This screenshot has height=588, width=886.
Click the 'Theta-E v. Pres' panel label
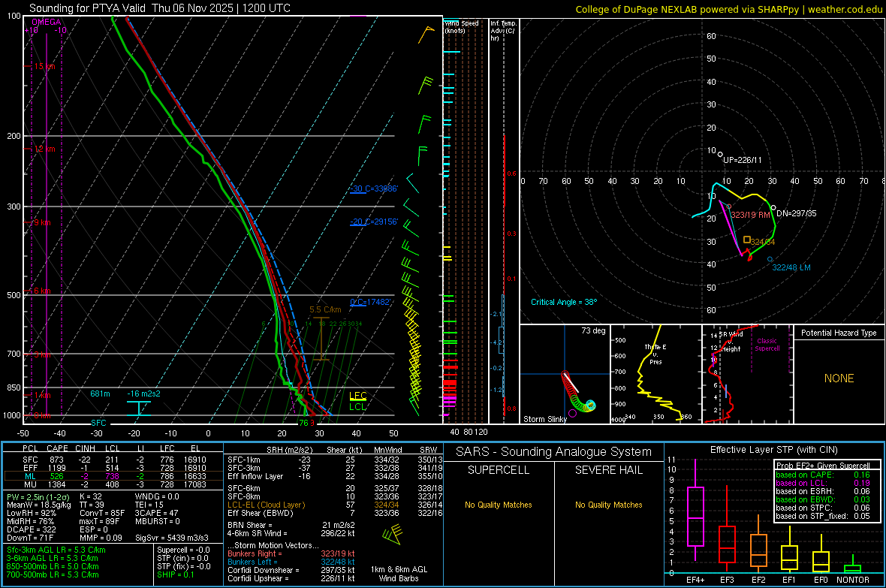(x=655, y=354)
